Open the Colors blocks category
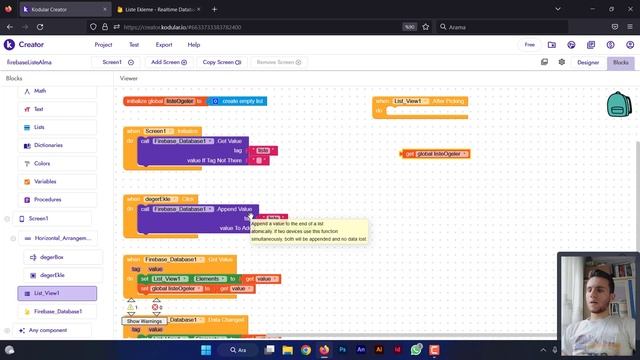The image size is (640, 360). click(57, 164)
